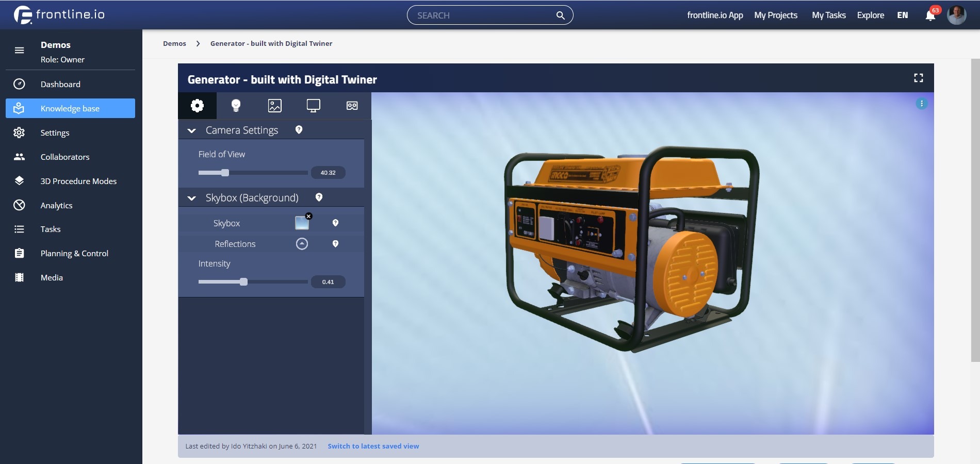Show help for Camera Settings

[x=299, y=130]
